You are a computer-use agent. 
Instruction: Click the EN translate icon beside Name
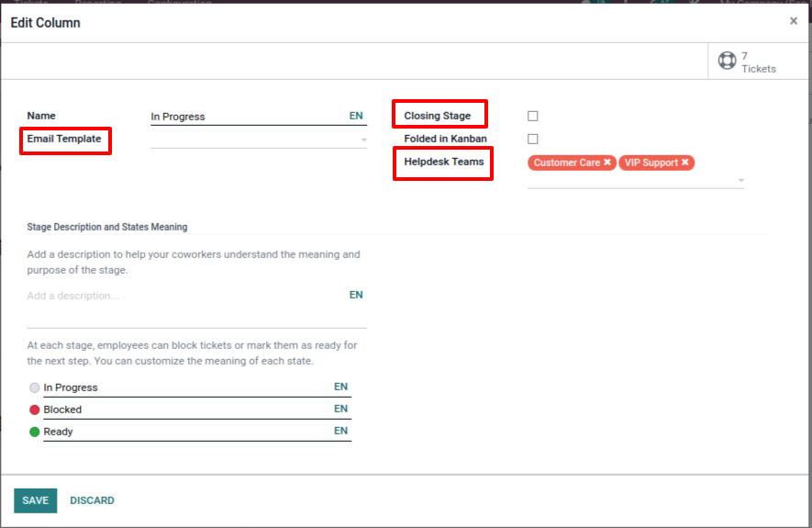point(356,117)
